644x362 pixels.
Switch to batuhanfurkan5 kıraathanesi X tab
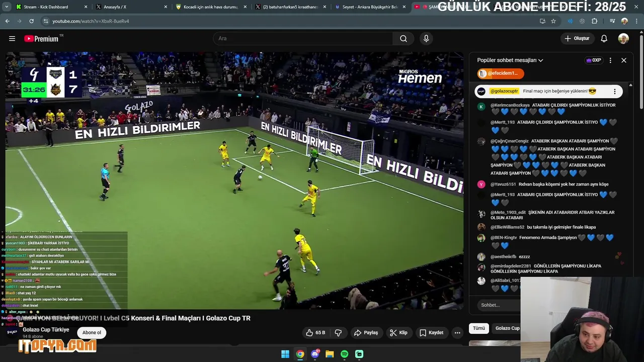[291, 7]
